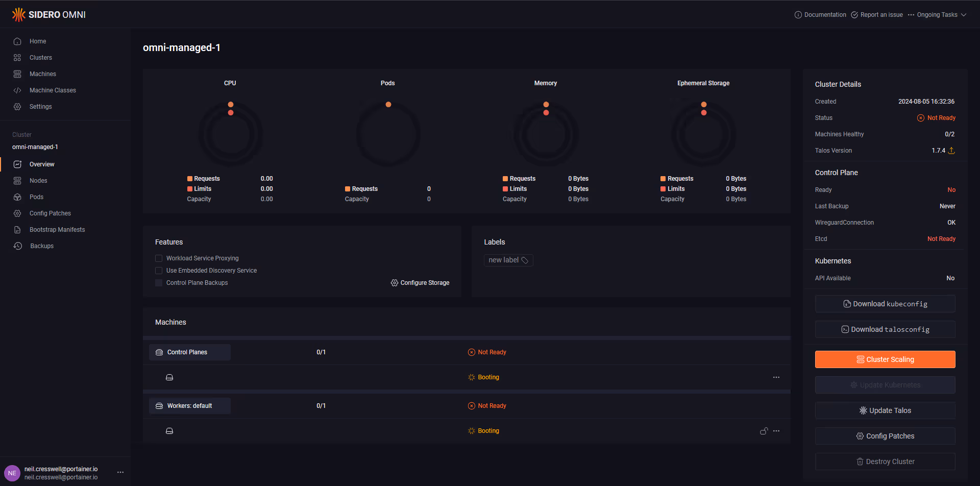980x486 pixels.
Task: Click the Update Kubernetes button
Action: (x=885, y=385)
